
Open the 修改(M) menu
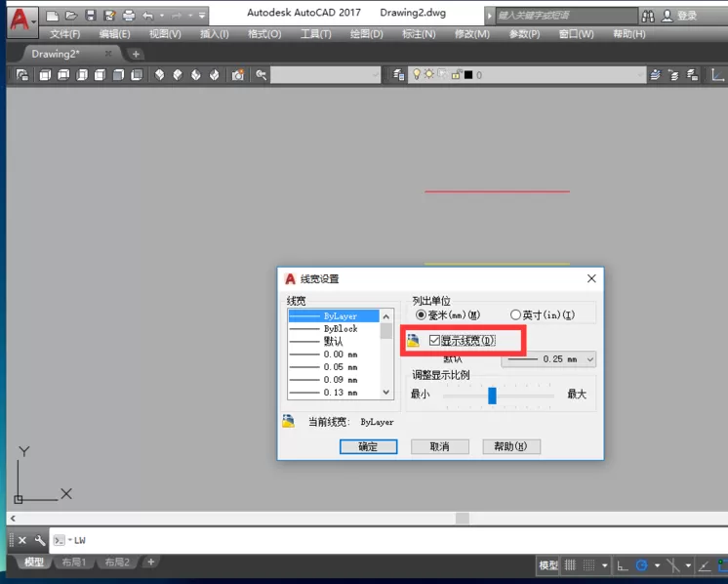[471, 34]
